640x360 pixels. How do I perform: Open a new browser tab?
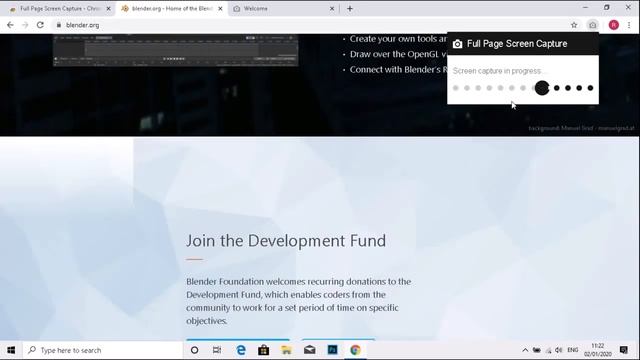click(x=350, y=9)
